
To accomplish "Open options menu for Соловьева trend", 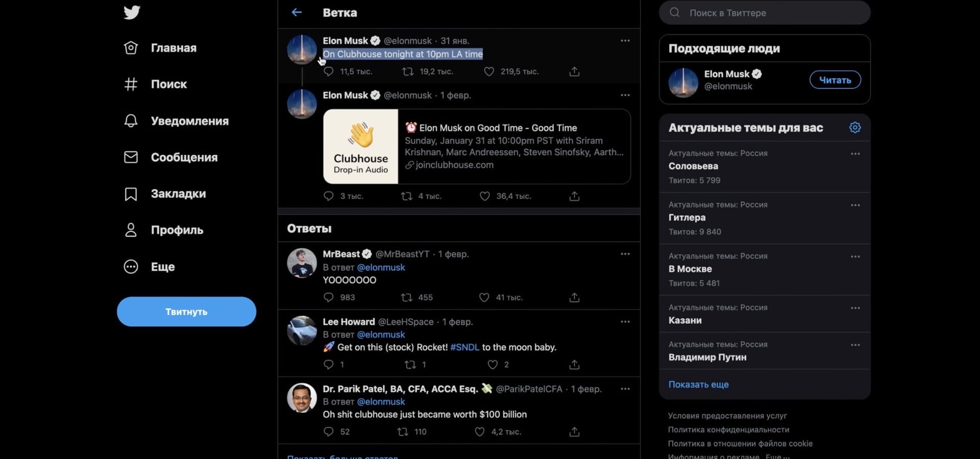I will [855, 154].
